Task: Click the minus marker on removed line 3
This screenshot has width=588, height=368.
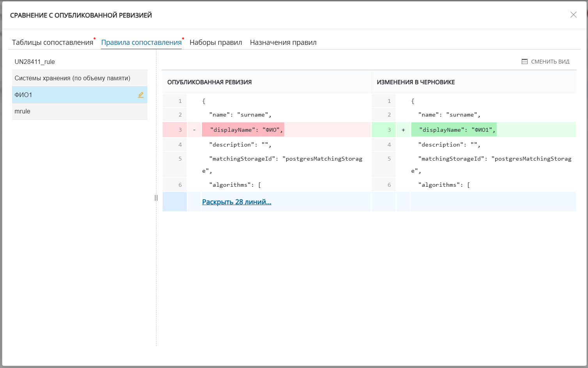Action: (x=194, y=130)
